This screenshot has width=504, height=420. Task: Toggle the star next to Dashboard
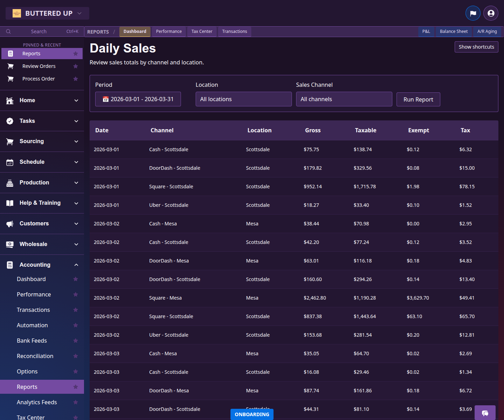76,279
